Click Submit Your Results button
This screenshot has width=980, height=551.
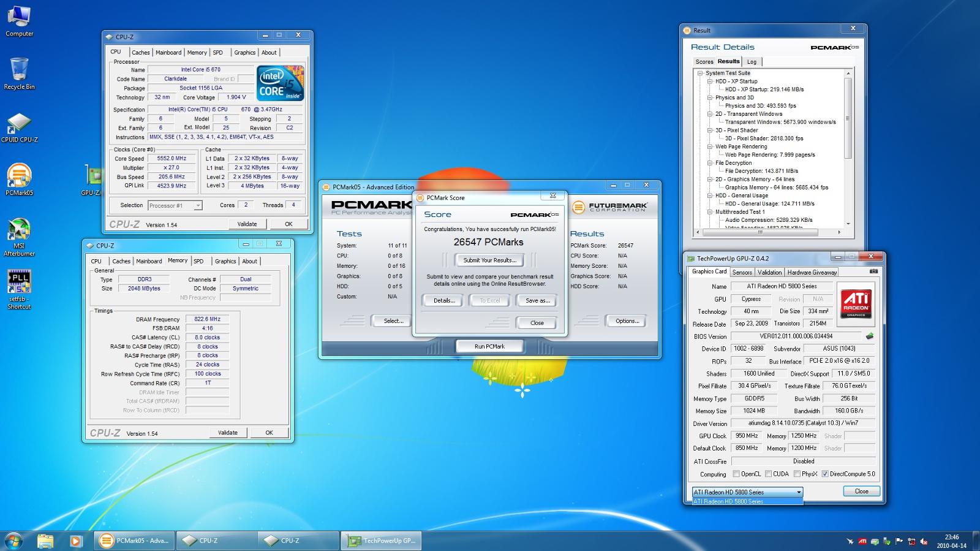tap(489, 260)
